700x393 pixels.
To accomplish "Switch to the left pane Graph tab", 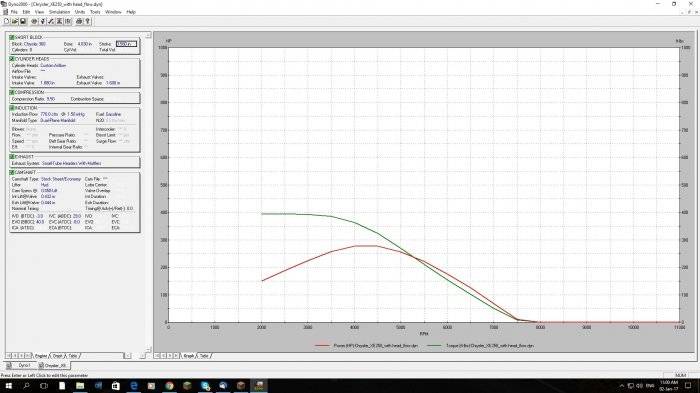I will coord(58,356).
